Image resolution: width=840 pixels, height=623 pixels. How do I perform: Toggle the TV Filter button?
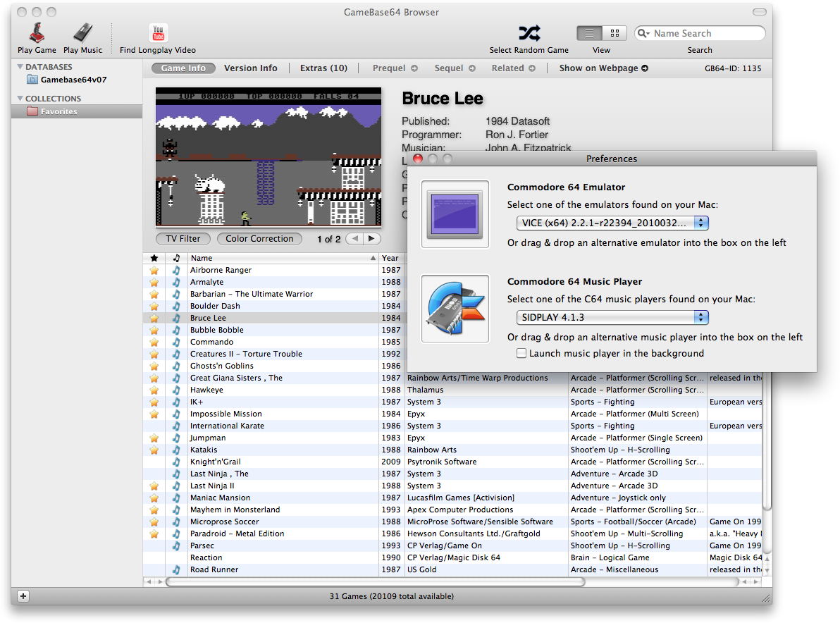point(183,239)
